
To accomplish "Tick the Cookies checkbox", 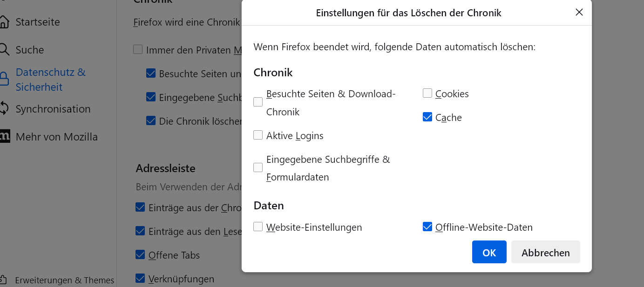I will click(x=427, y=93).
